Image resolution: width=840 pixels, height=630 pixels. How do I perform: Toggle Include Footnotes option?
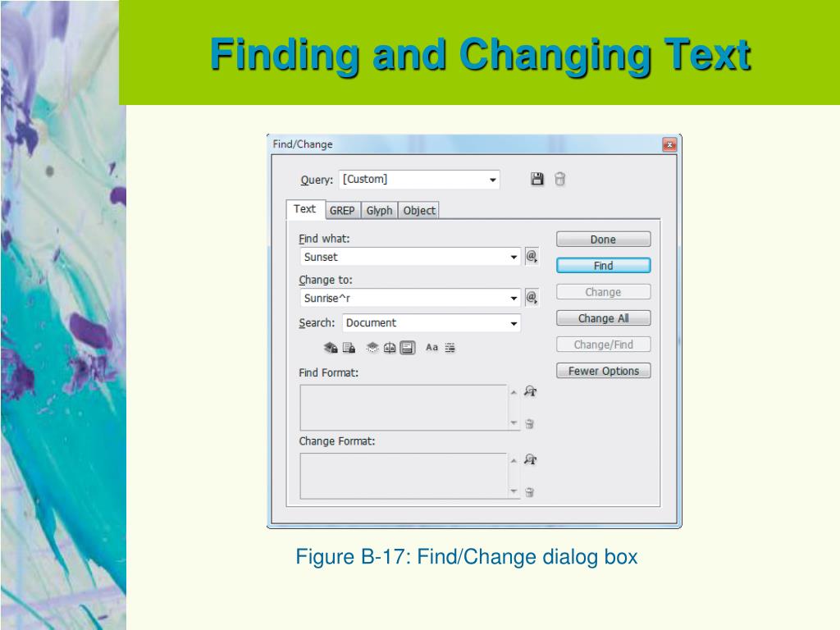click(x=407, y=348)
